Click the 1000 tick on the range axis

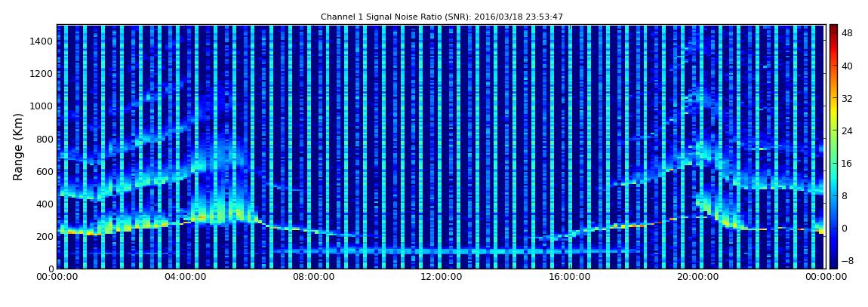coord(42,106)
